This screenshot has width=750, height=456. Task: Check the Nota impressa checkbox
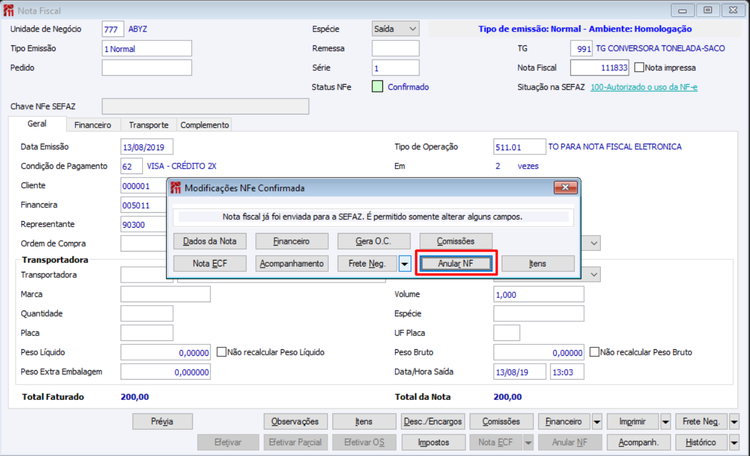pyautogui.click(x=639, y=67)
